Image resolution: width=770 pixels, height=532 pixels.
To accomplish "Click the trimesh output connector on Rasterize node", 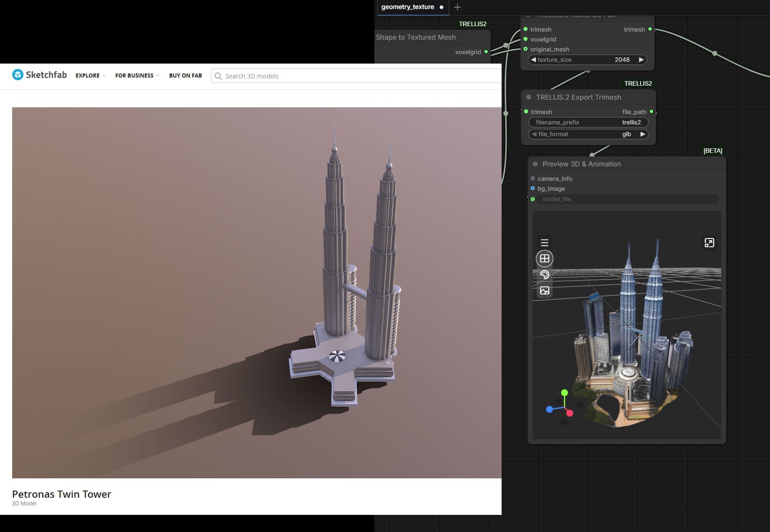I will (650, 29).
